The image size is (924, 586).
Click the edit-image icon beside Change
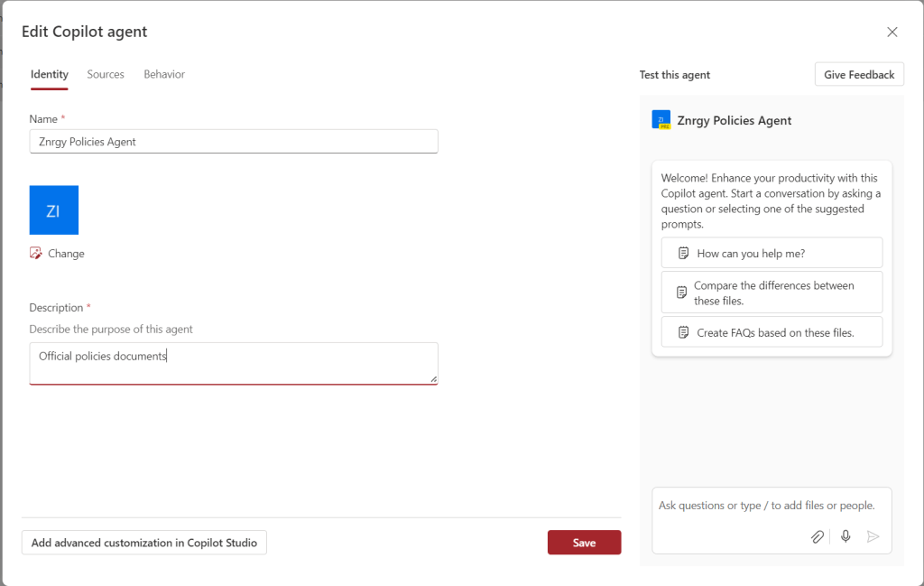[x=36, y=254]
